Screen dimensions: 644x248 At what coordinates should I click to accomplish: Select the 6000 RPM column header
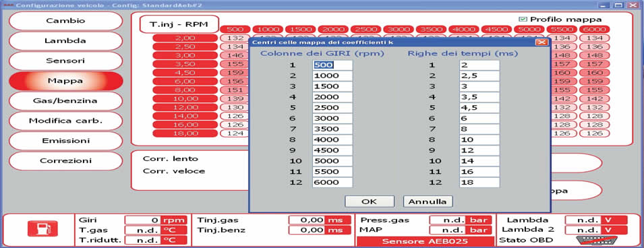coord(594,29)
